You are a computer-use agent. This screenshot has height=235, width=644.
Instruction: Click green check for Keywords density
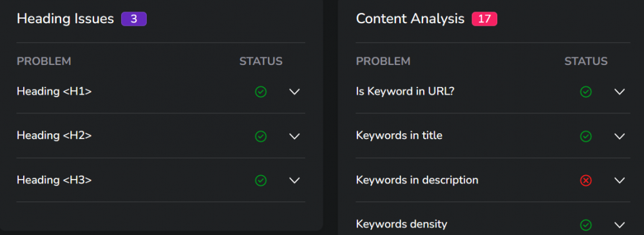[x=585, y=225]
